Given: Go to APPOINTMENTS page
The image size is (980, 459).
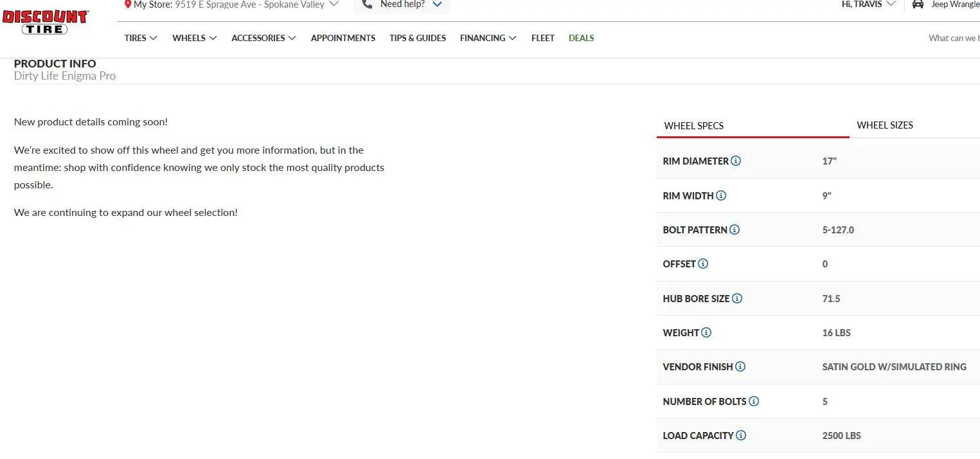Looking at the screenshot, I should click(x=343, y=38).
